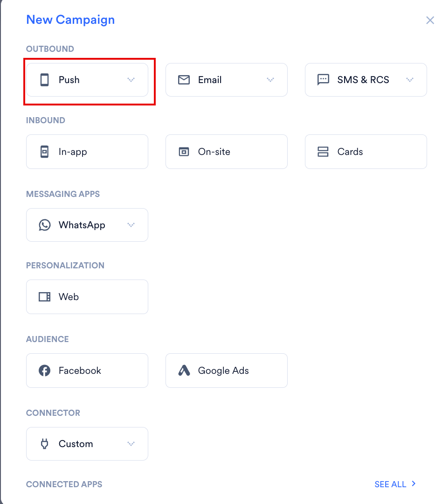Click the In-app device icon

(x=45, y=152)
